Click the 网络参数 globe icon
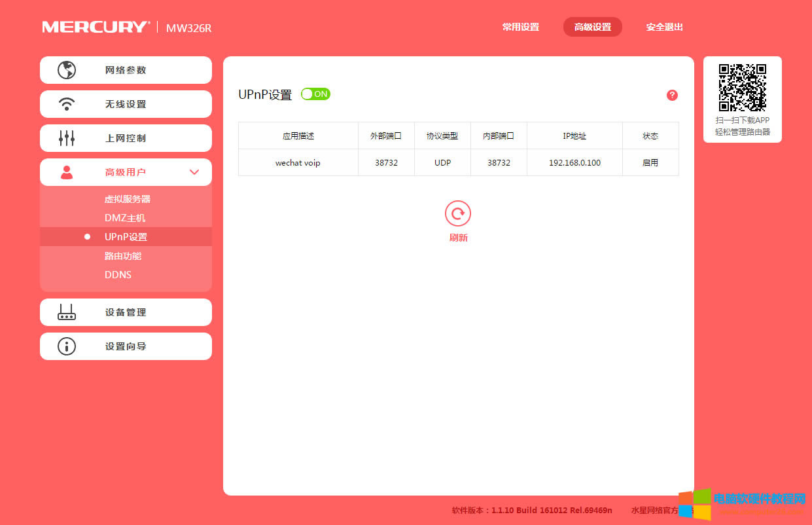The image size is (812, 525). pyautogui.click(x=66, y=69)
